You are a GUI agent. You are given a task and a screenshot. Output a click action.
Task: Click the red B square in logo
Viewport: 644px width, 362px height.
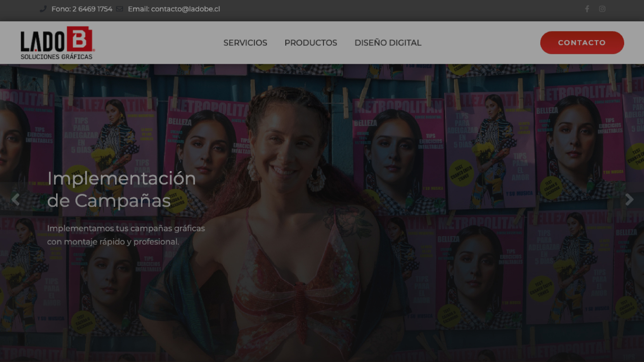click(79, 40)
